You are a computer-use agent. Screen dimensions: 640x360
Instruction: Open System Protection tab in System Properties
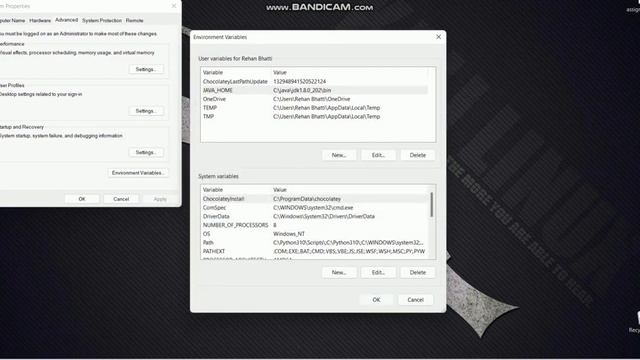pos(102,20)
